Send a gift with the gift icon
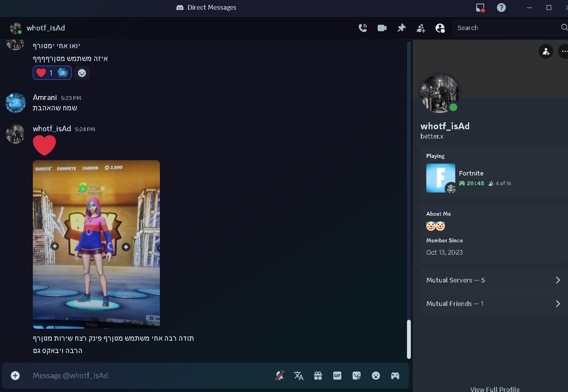This screenshot has height=392, width=568. 318,375
